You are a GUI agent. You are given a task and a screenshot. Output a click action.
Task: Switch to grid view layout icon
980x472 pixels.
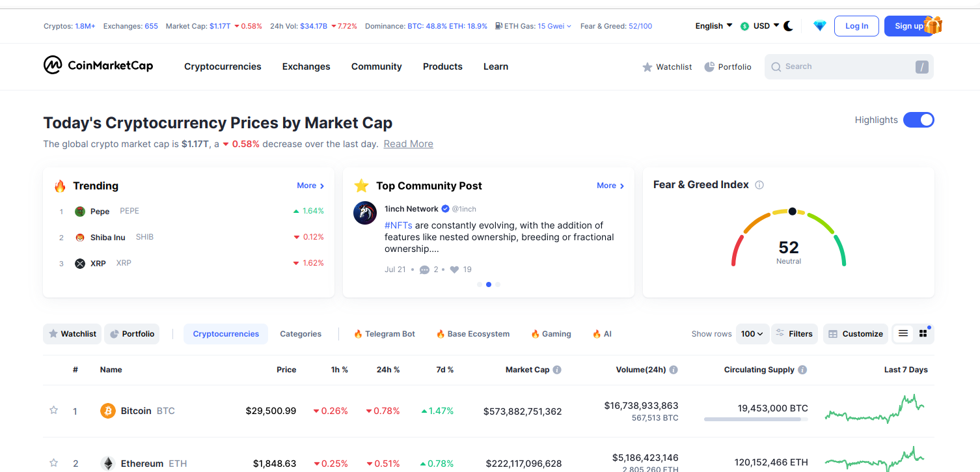(923, 334)
